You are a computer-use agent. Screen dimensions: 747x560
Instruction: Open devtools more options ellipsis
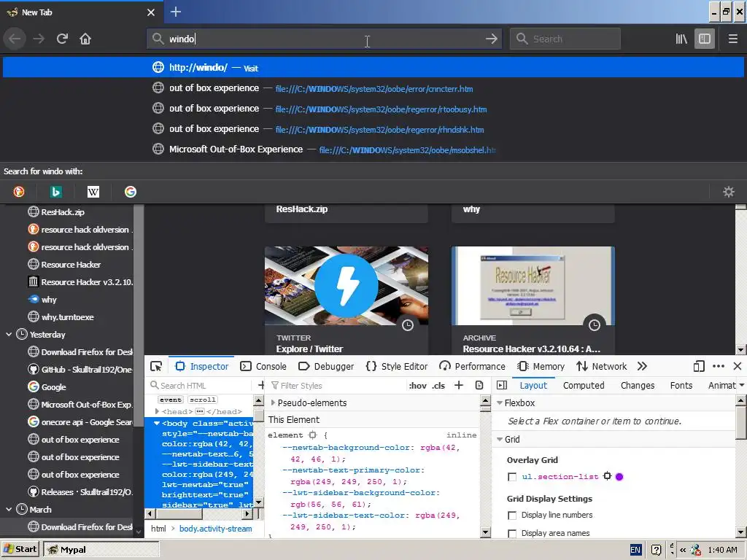719,366
